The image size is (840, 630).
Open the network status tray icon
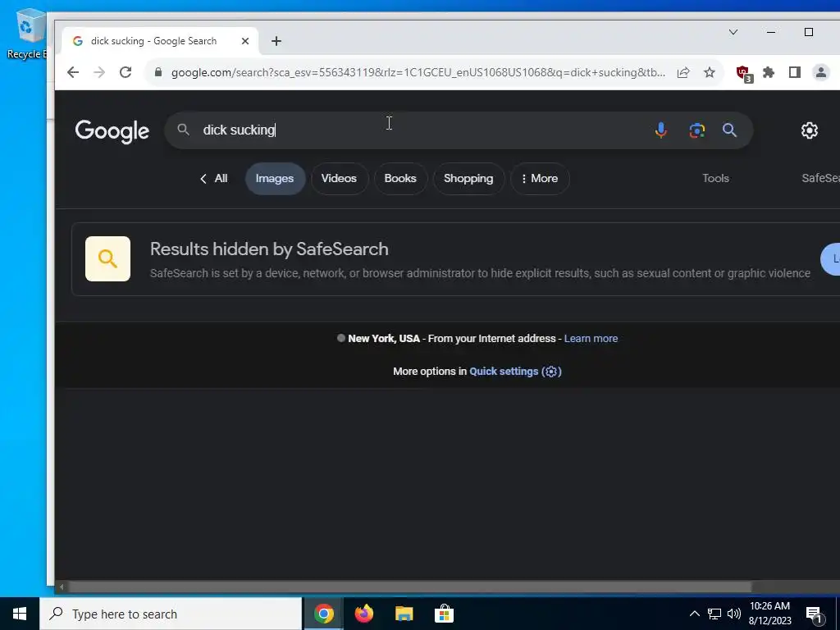pos(714,614)
